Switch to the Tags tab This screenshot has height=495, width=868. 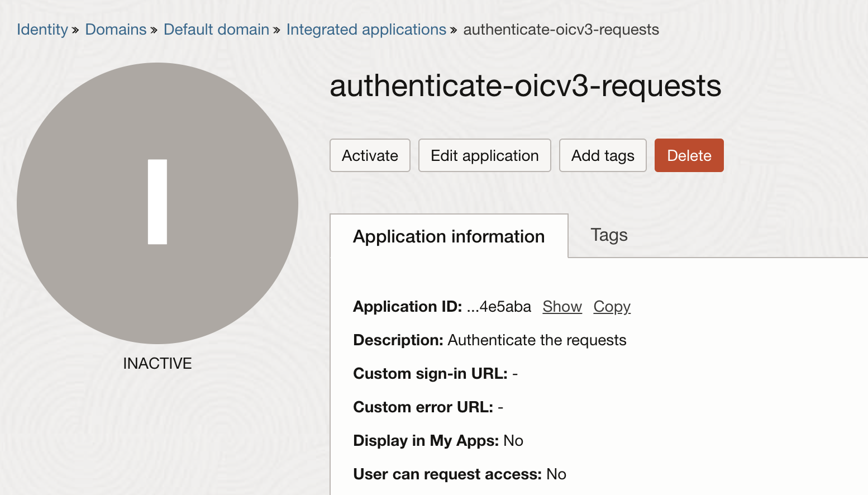609,235
